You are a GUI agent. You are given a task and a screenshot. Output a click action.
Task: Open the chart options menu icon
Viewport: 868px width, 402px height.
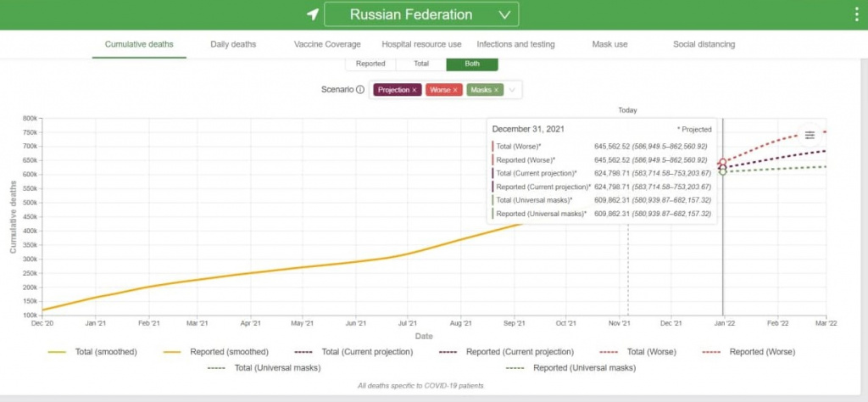pyautogui.click(x=810, y=135)
